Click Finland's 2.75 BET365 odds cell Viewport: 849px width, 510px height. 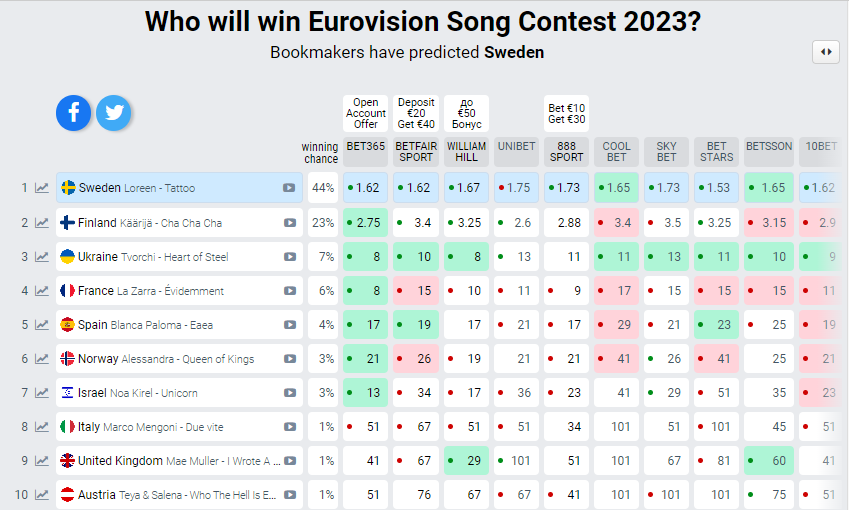pos(365,223)
